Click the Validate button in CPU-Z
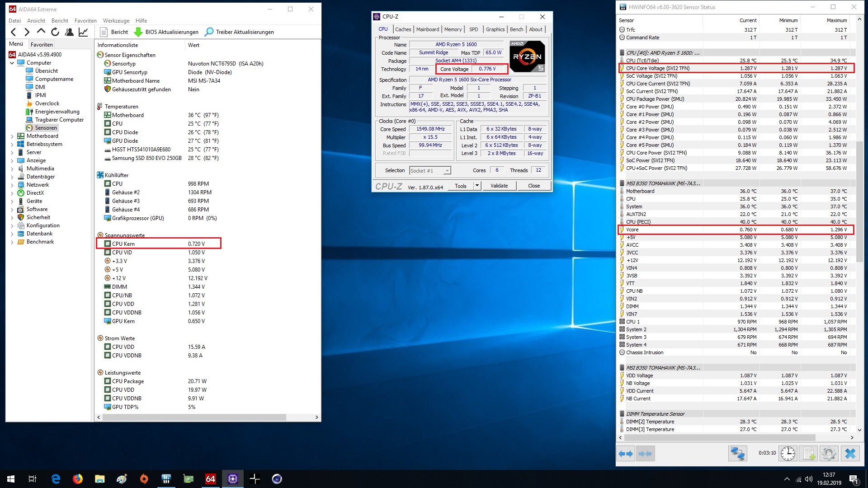868x488 pixels. (499, 186)
